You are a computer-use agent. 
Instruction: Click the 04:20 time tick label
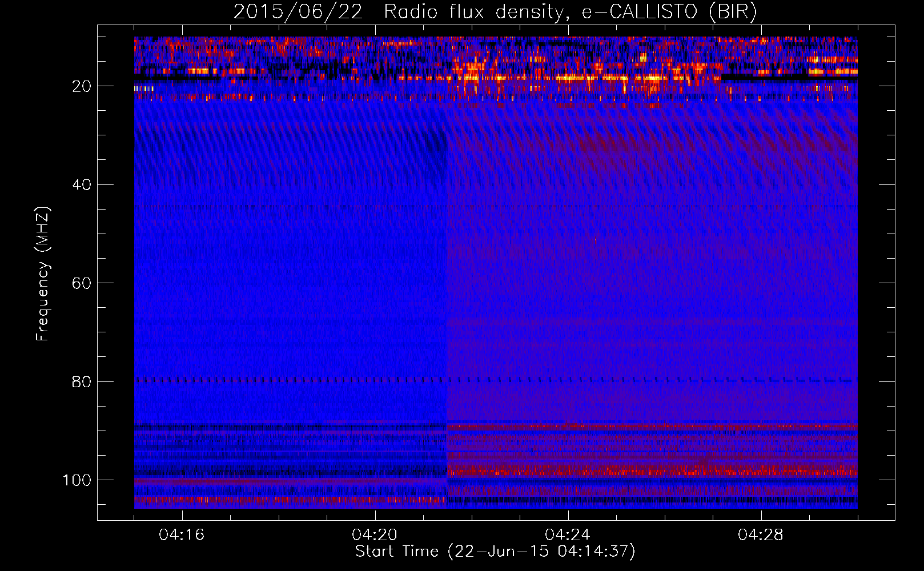[375, 534]
